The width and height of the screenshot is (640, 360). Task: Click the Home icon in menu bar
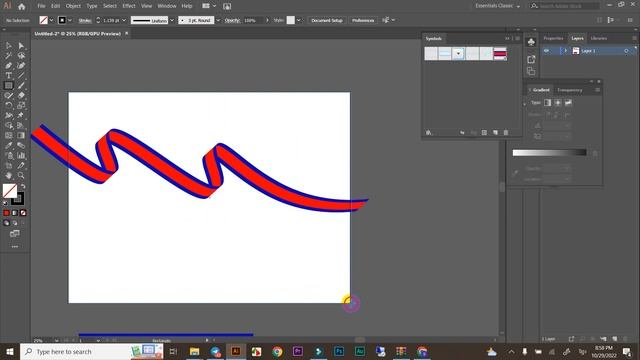pos(22,6)
